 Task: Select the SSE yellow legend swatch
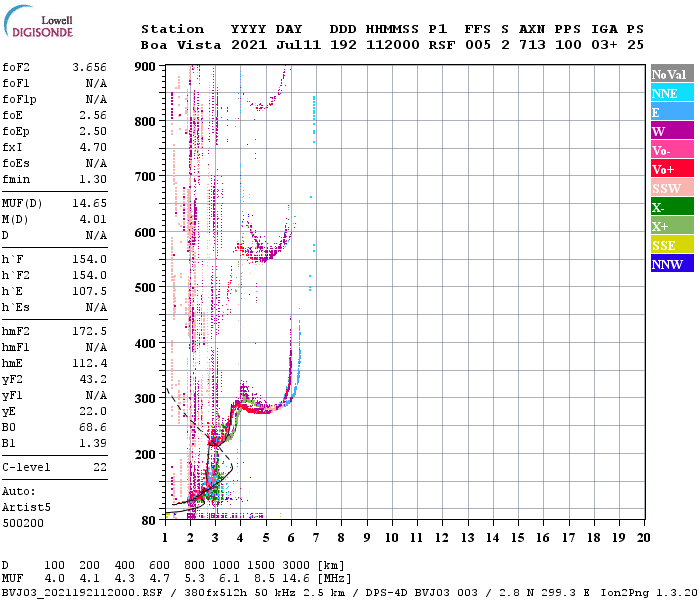click(x=672, y=245)
